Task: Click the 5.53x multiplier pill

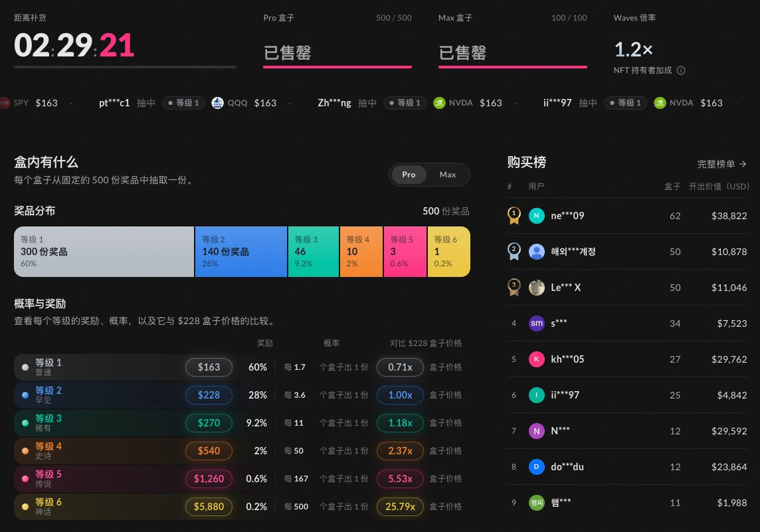Action: (x=401, y=479)
